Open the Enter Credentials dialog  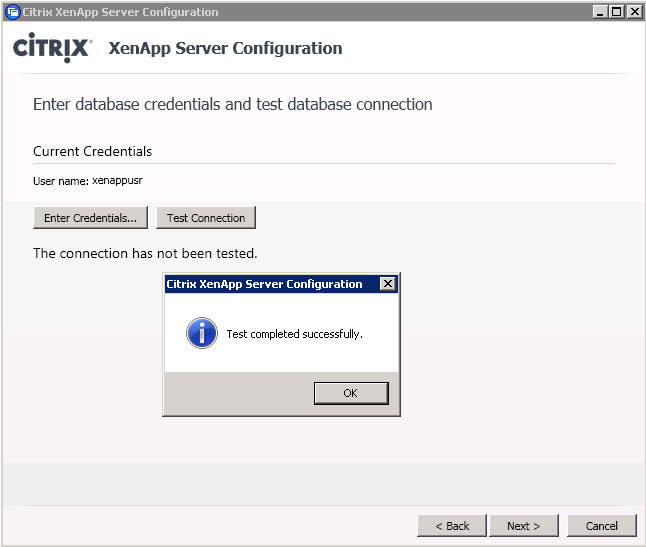[90, 217]
